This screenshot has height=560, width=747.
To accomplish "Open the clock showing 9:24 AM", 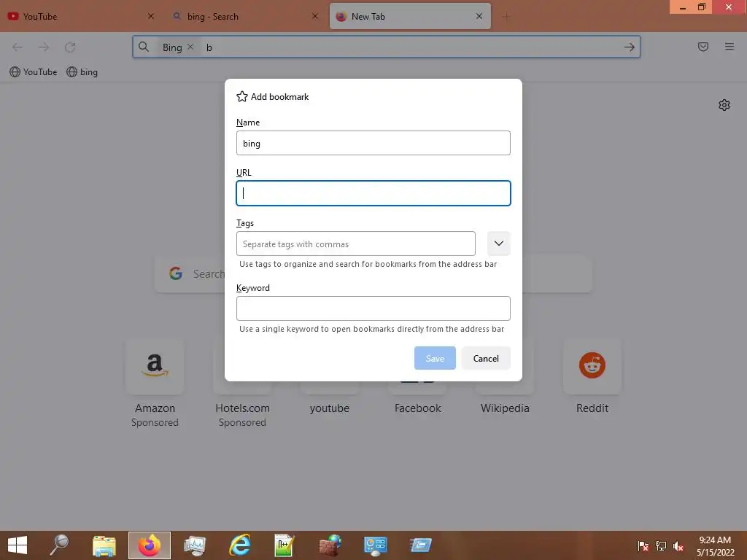I will (x=715, y=545).
